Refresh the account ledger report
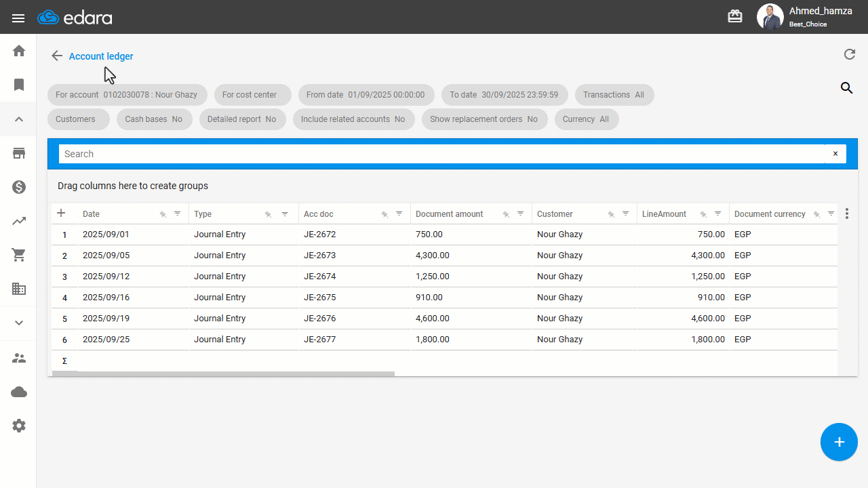The image size is (868, 488). click(849, 55)
